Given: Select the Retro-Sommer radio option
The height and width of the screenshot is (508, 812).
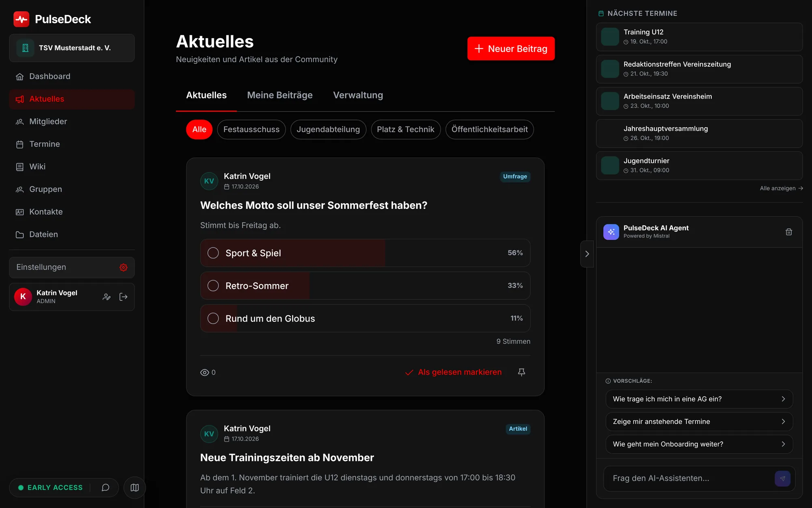Looking at the screenshot, I should [213, 286].
